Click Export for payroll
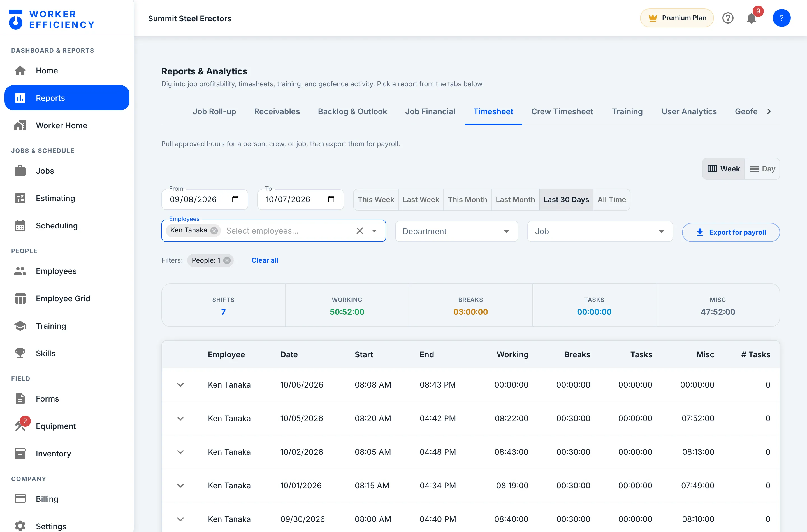The image size is (807, 532). [731, 232]
